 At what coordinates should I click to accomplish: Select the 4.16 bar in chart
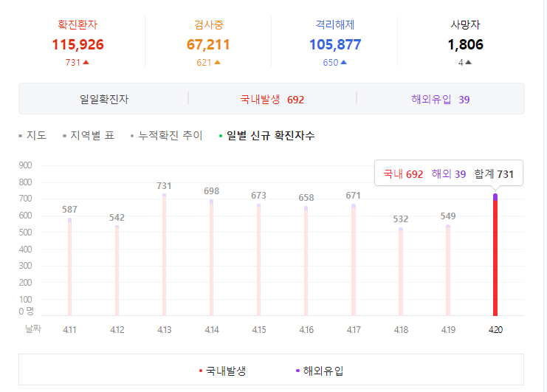pos(306,261)
